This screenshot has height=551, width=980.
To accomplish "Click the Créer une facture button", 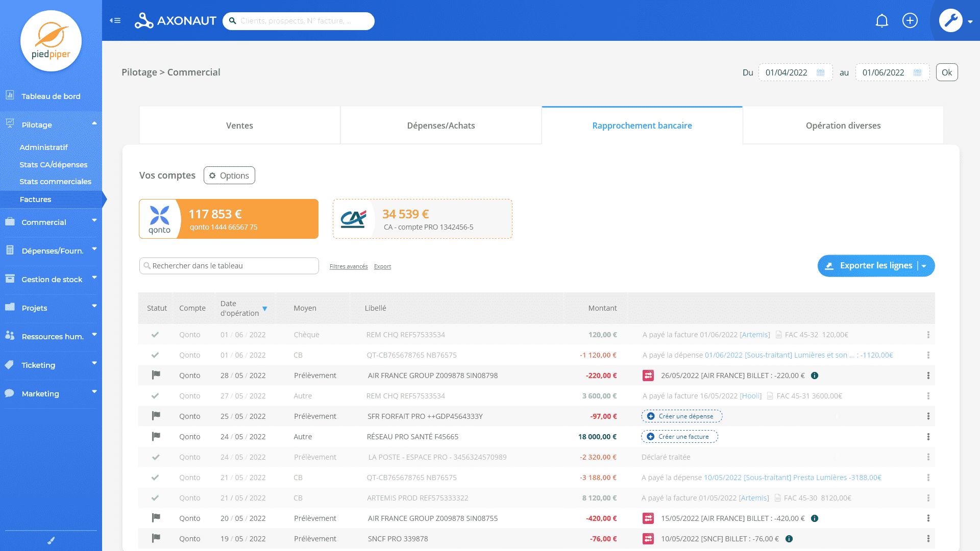I will (679, 437).
